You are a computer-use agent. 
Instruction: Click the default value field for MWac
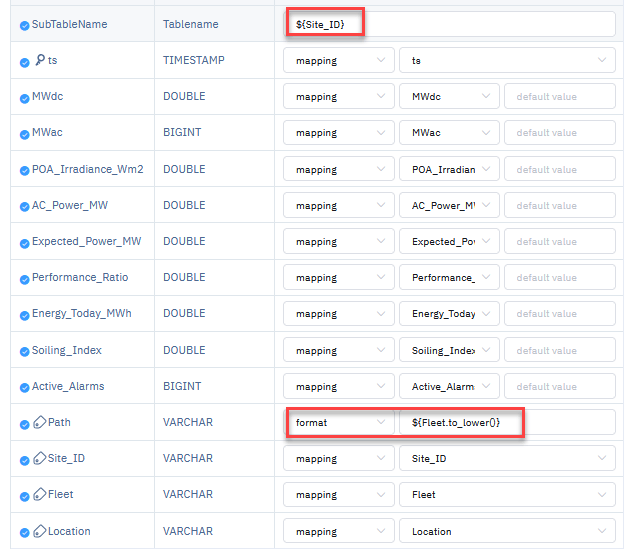tap(559, 133)
